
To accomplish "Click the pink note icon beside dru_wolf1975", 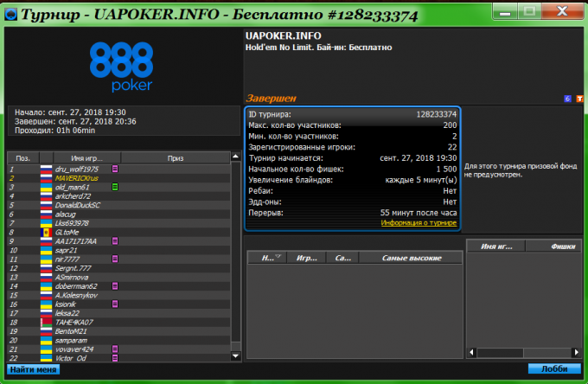I will pyautogui.click(x=115, y=169).
